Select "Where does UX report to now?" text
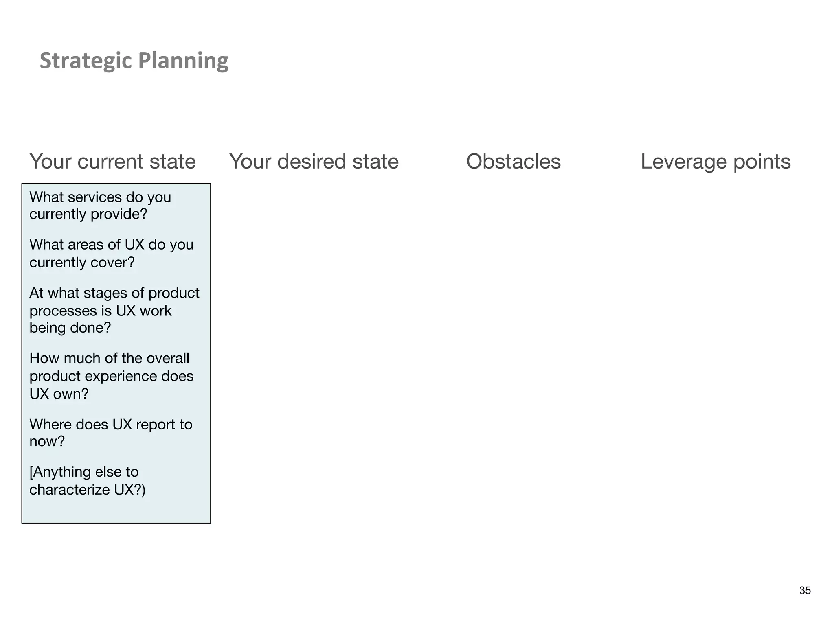 point(110,433)
